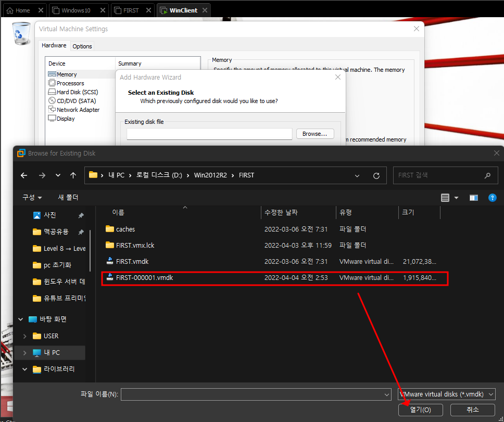The width and height of the screenshot is (504, 422).
Task: Select Hard Disk (SCSI) device
Action: click(x=73, y=92)
